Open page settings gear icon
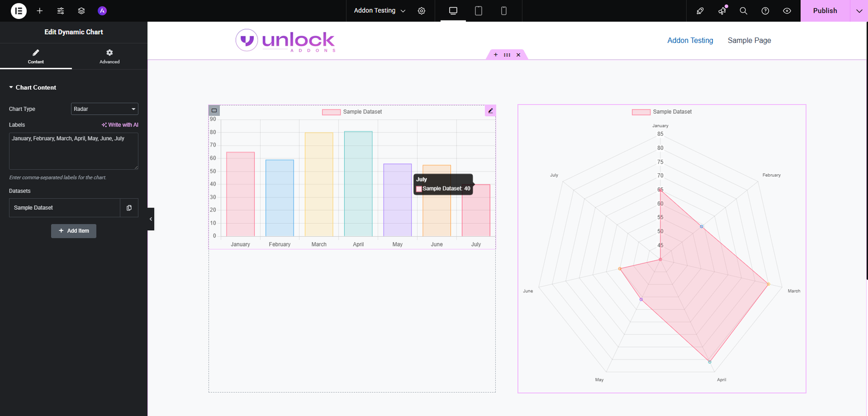Image resolution: width=868 pixels, height=416 pixels. tap(422, 11)
